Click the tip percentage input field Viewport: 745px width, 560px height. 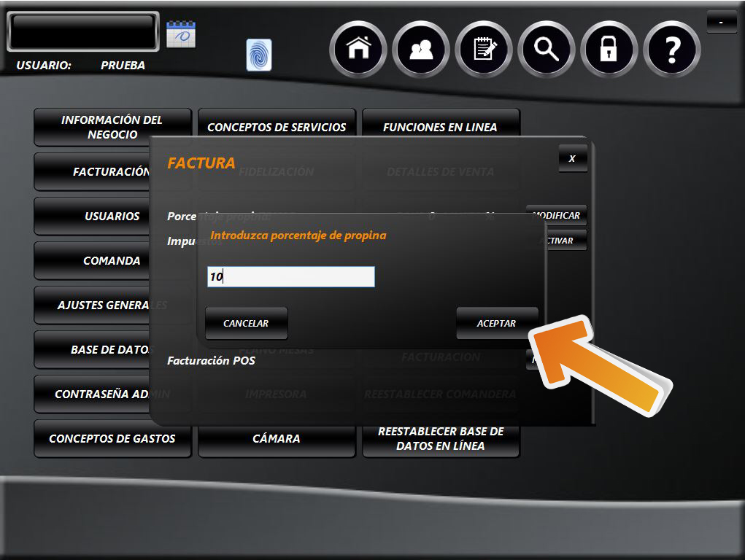click(290, 277)
